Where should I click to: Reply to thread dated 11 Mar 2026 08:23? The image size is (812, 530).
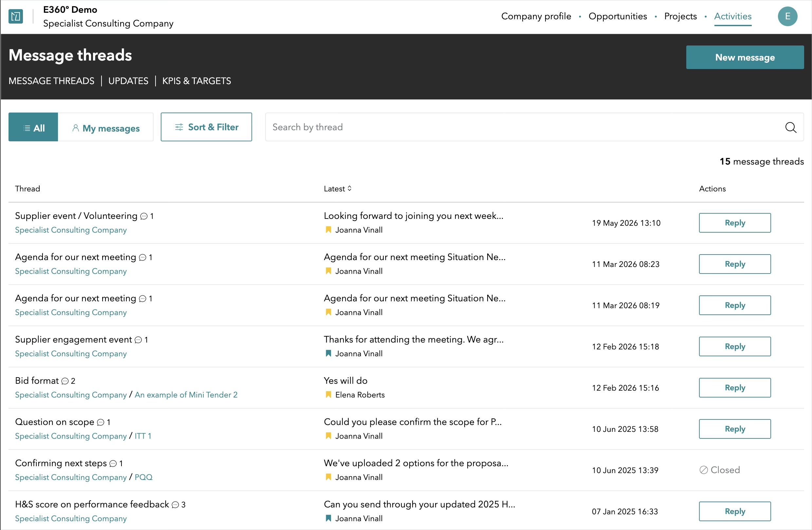[x=734, y=264]
